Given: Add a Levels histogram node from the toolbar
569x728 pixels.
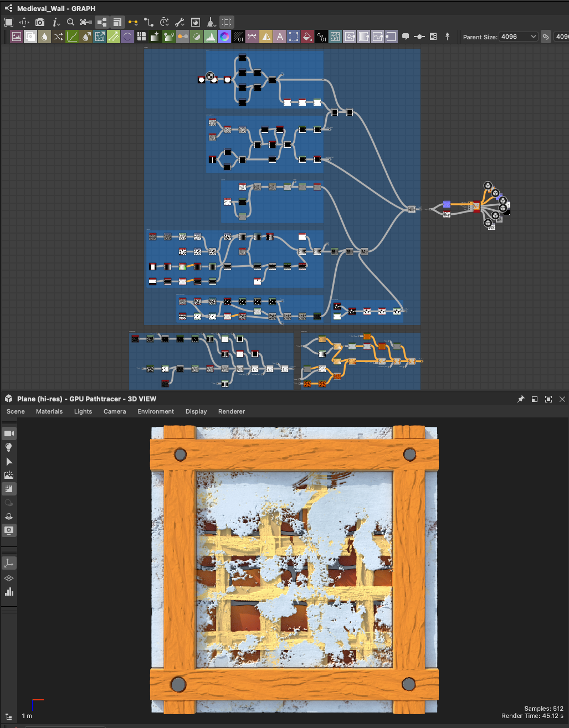Looking at the screenshot, I should tap(211, 37).
